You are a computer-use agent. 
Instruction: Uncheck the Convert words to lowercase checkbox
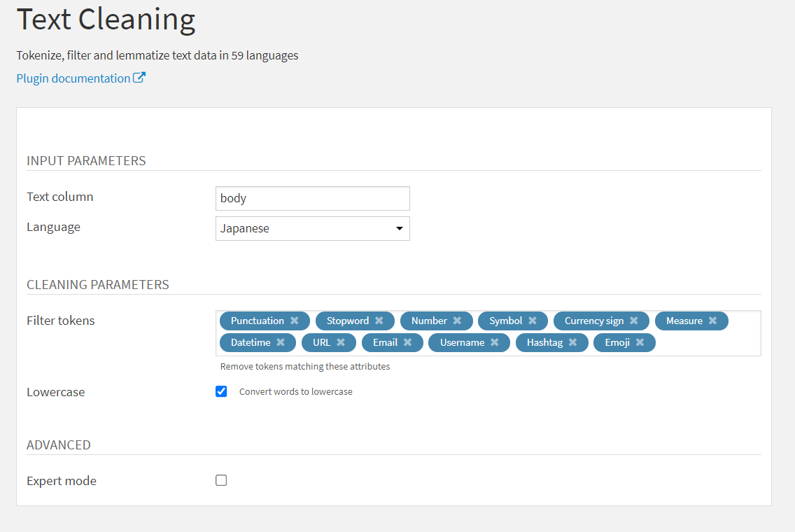(221, 391)
